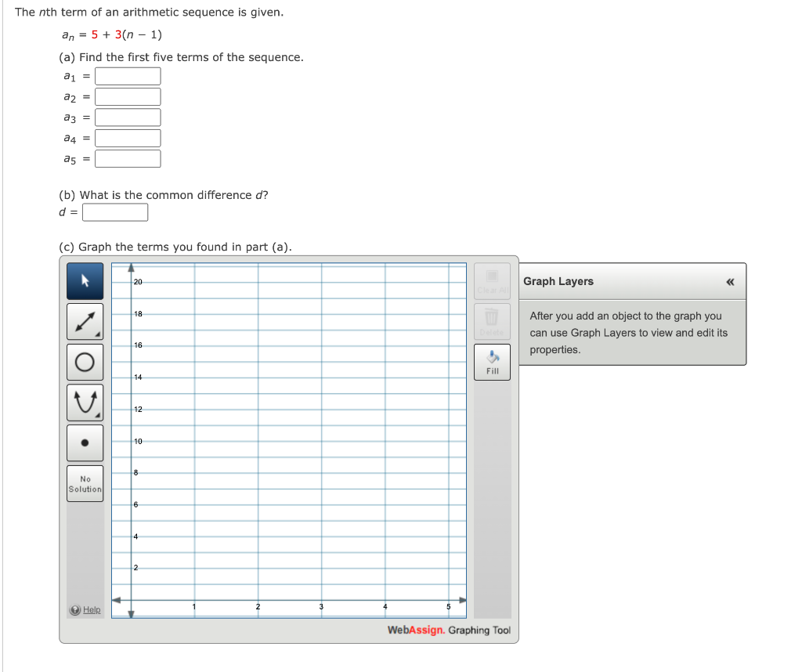The height and width of the screenshot is (672, 802).
Task: Expand the parabola tool options triangle
Action: tap(98, 414)
